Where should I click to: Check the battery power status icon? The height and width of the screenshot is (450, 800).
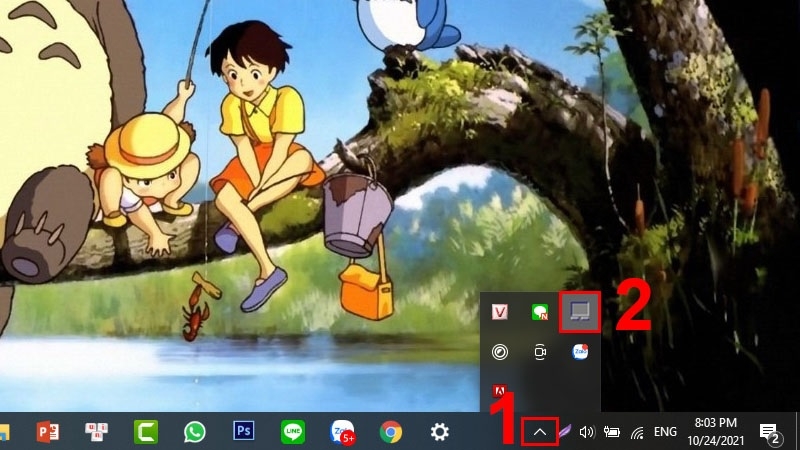point(611,432)
